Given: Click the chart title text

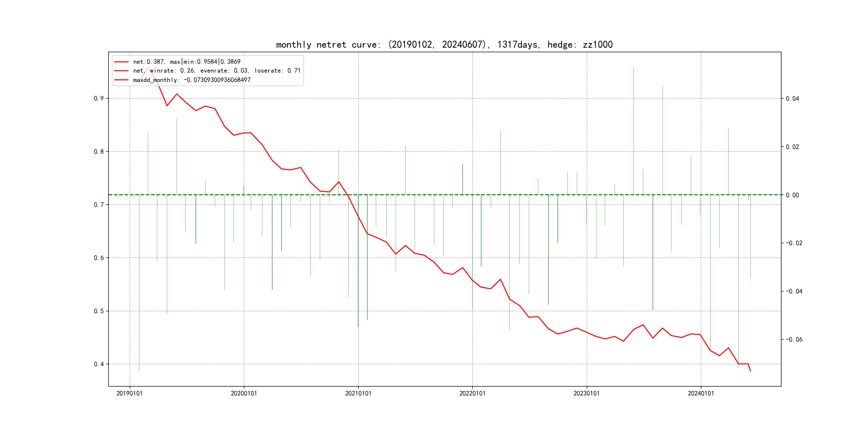Looking at the screenshot, I should pos(444,45).
